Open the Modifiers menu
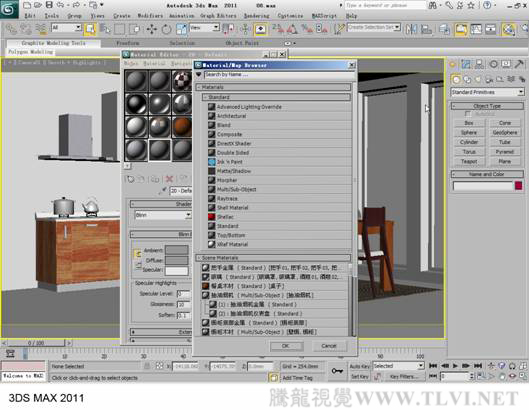Screen dimensions: 529x410 click(150, 16)
